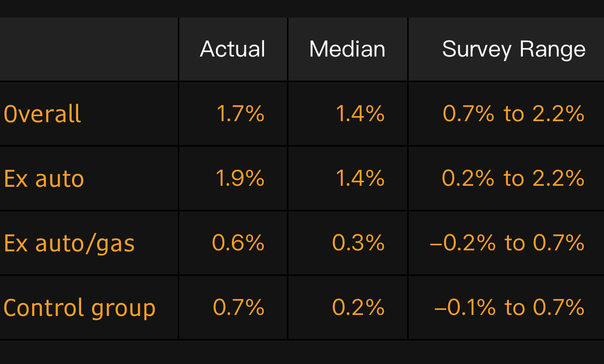
Task: Click survey range –0.2% to 0.7%
Action: coord(507,243)
